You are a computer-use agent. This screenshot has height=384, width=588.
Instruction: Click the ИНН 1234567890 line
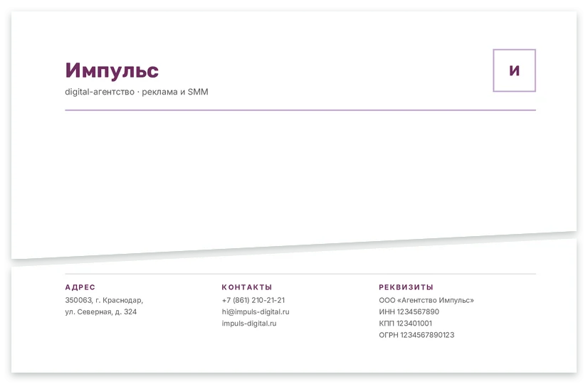pyautogui.click(x=409, y=311)
